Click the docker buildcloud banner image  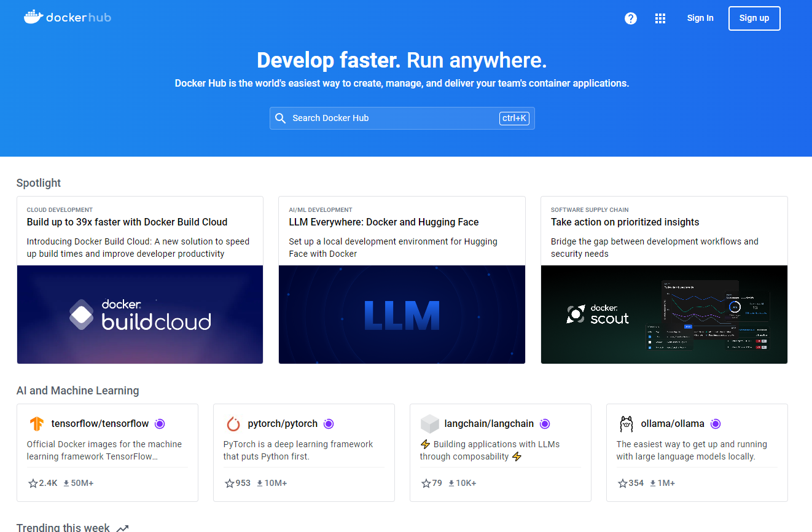tap(140, 315)
